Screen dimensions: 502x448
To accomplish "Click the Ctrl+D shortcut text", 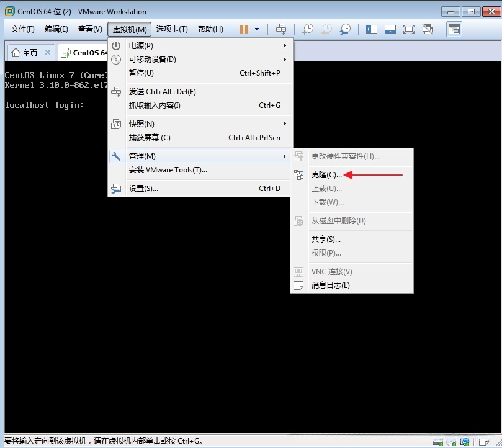I will pyautogui.click(x=269, y=189).
